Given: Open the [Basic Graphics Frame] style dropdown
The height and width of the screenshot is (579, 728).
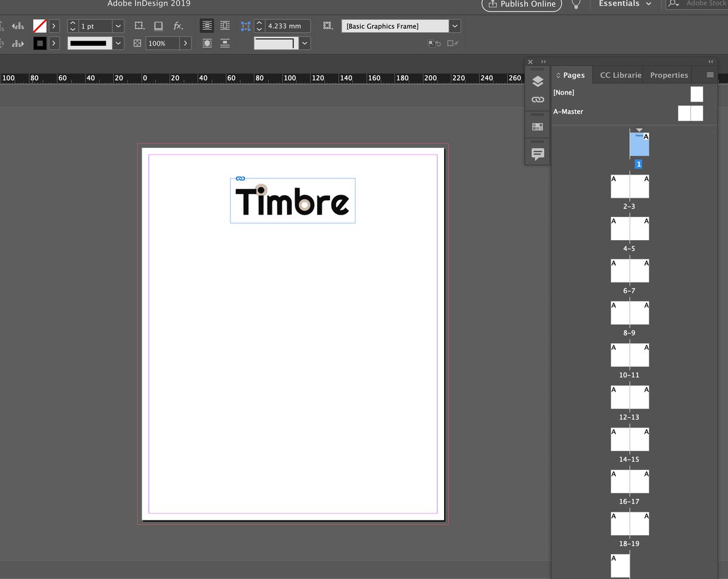Looking at the screenshot, I should pyautogui.click(x=455, y=26).
